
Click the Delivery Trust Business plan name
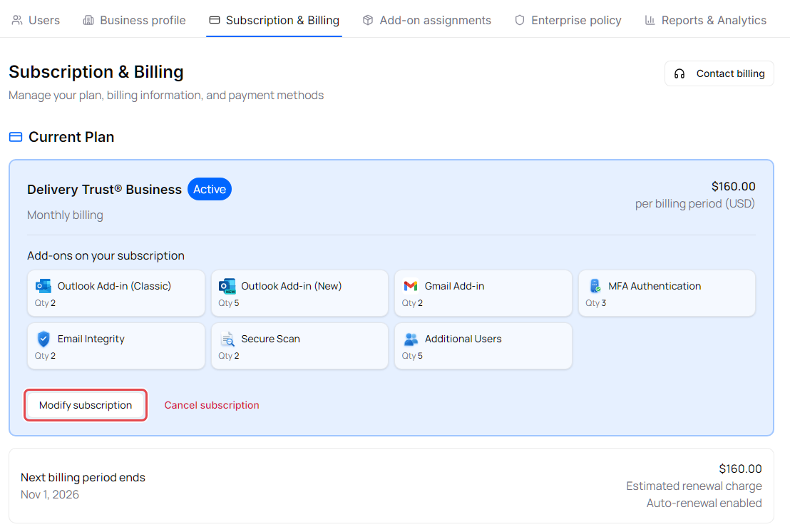(x=104, y=190)
